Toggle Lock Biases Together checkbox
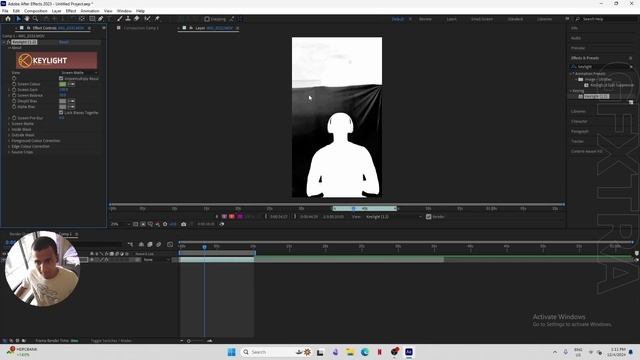The height and width of the screenshot is (360, 640). point(61,113)
